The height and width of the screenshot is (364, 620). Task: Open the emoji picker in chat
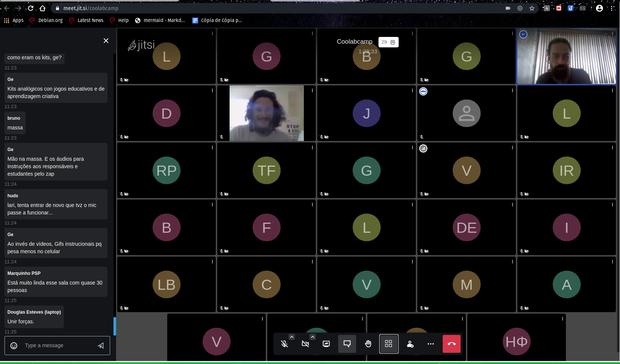click(x=14, y=346)
